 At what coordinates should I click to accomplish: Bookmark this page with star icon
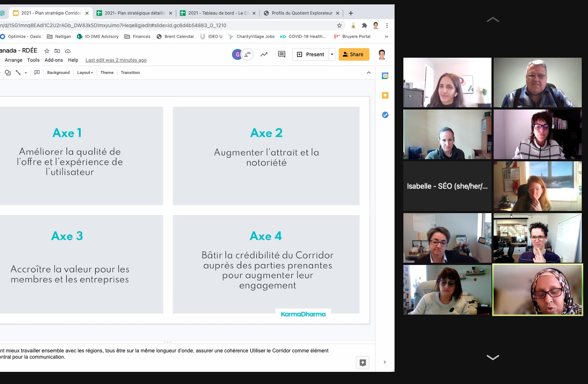coord(339,25)
